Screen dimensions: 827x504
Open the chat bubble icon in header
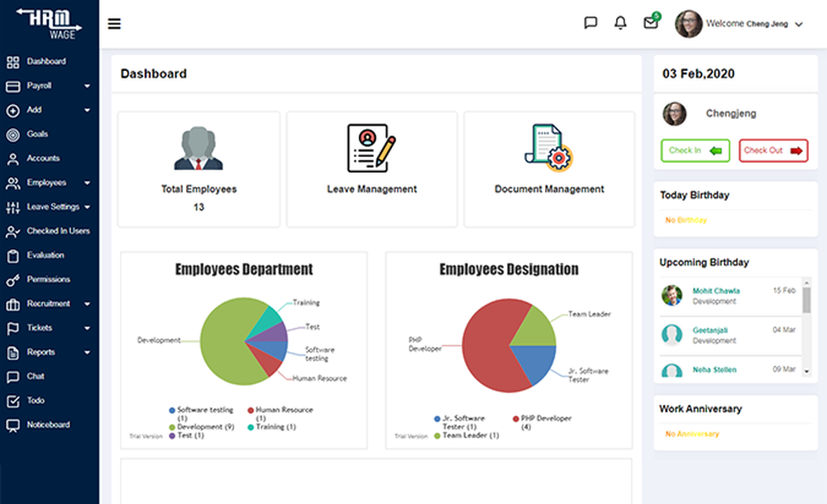(590, 22)
